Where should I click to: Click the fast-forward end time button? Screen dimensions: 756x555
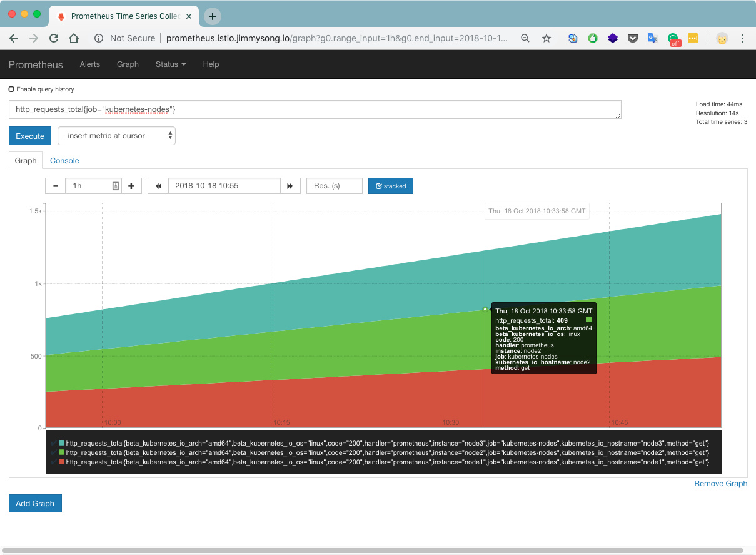[x=290, y=186]
